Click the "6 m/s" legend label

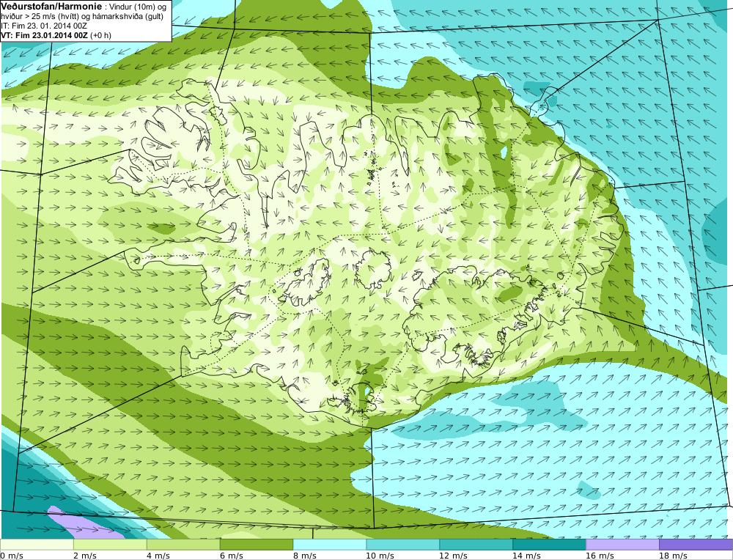pos(232,556)
